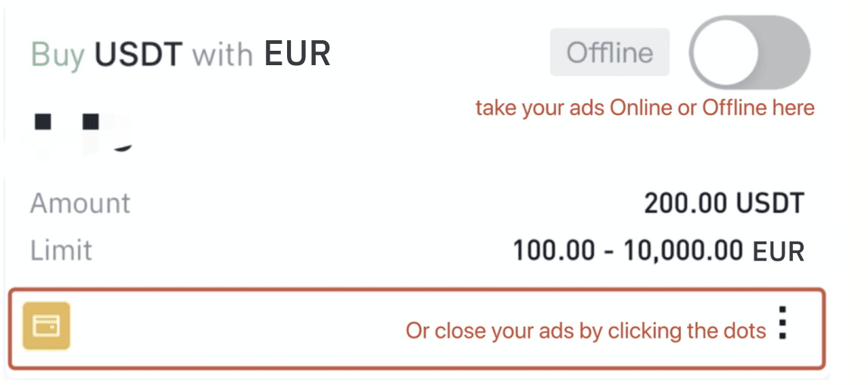Toggle the ad Online/Offline switch
868x385 pixels.
point(750,52)
